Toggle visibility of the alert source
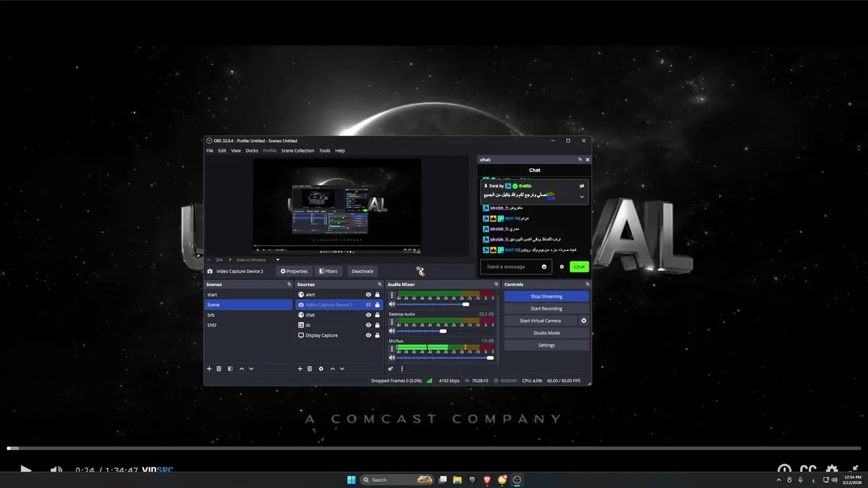This screenshot has width=868, height=488. pos(368,295)
